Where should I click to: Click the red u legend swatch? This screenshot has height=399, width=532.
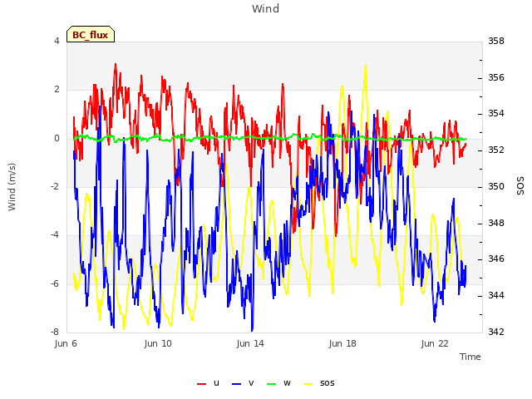[x=201, y=384]
